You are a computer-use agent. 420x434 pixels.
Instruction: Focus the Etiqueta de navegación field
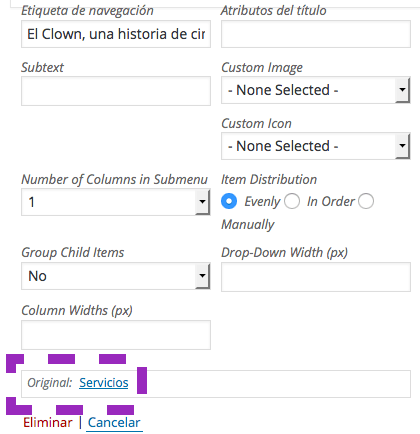(116, 34)
